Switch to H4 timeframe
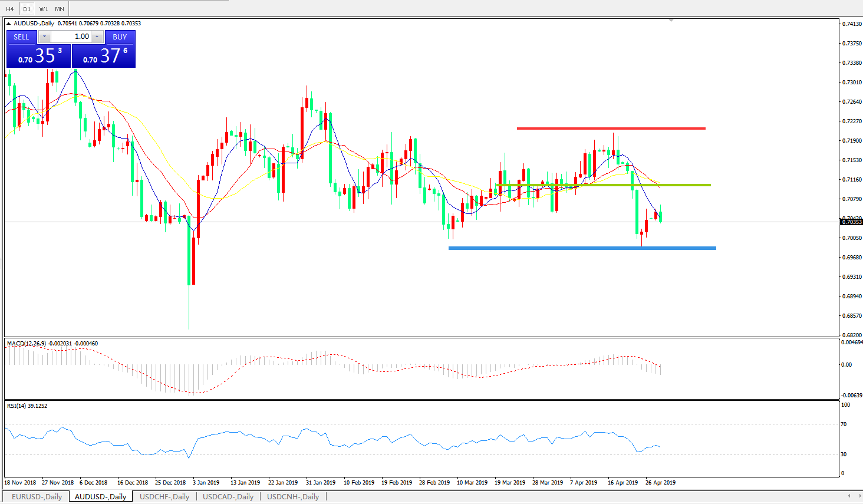 click(x=10, y=9)
